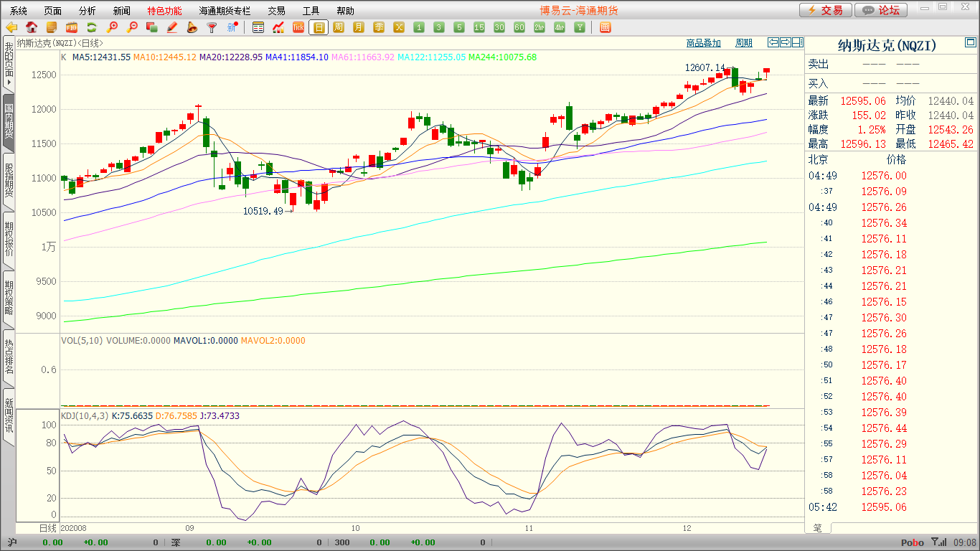Screen dimensions: 980x551
Task: Click the yellow back arrow icon
Action: [11, 27]
